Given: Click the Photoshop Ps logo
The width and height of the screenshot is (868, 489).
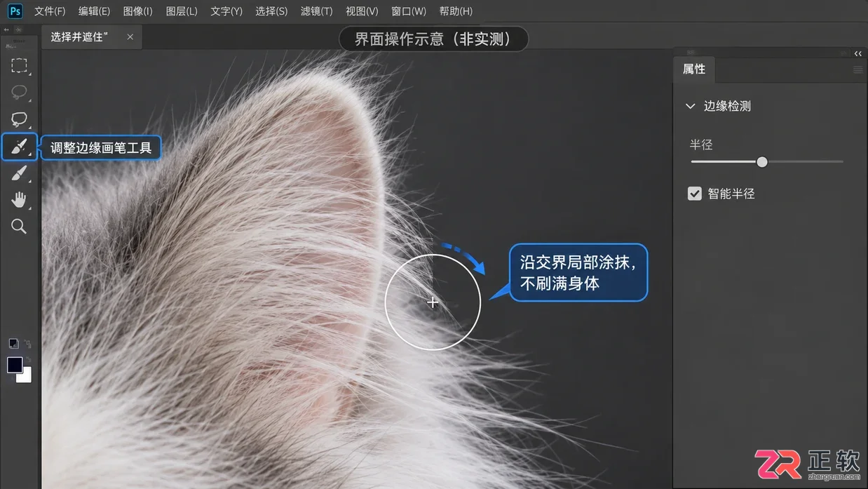Looking at the screenshot, I should pyautogui.click(x=15, y=11).
